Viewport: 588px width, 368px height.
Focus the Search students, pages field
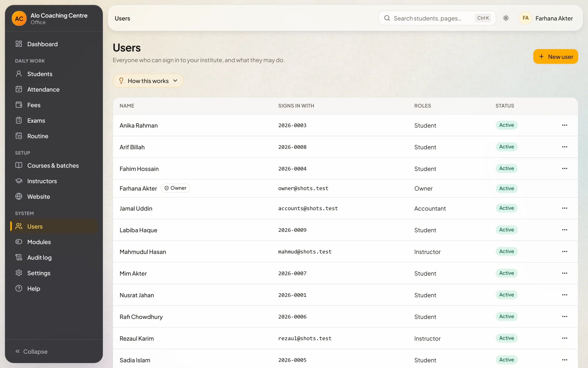click(437, 18)
